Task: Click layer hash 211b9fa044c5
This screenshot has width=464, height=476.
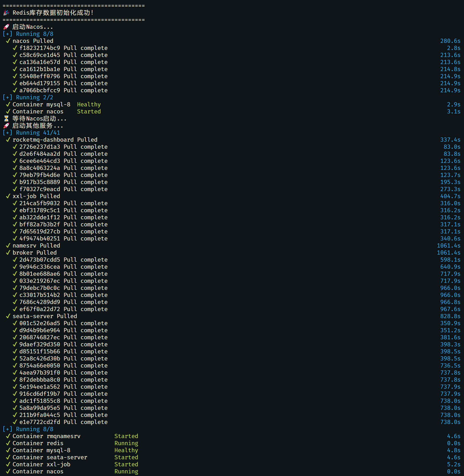Action: click(40, 415)
